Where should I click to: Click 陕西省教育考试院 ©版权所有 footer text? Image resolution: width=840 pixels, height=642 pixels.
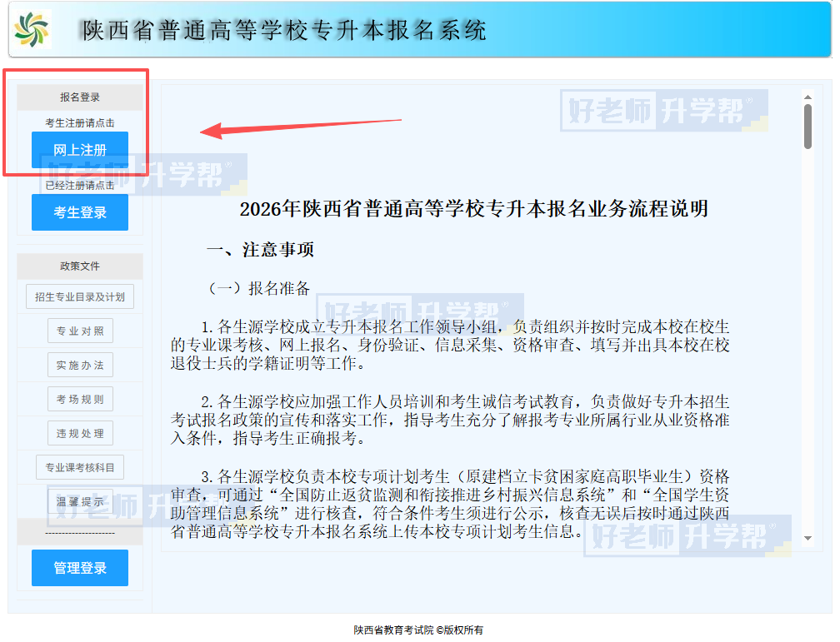418,630
